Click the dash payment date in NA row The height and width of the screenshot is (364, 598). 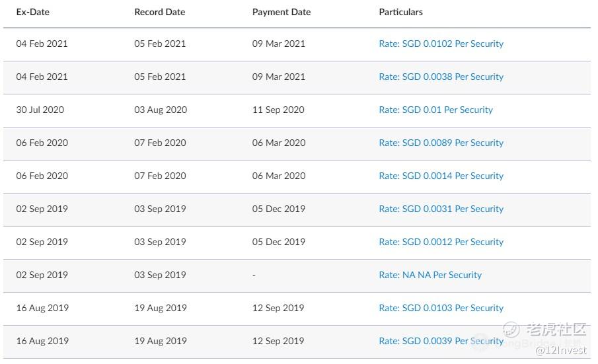coord(254,275)
